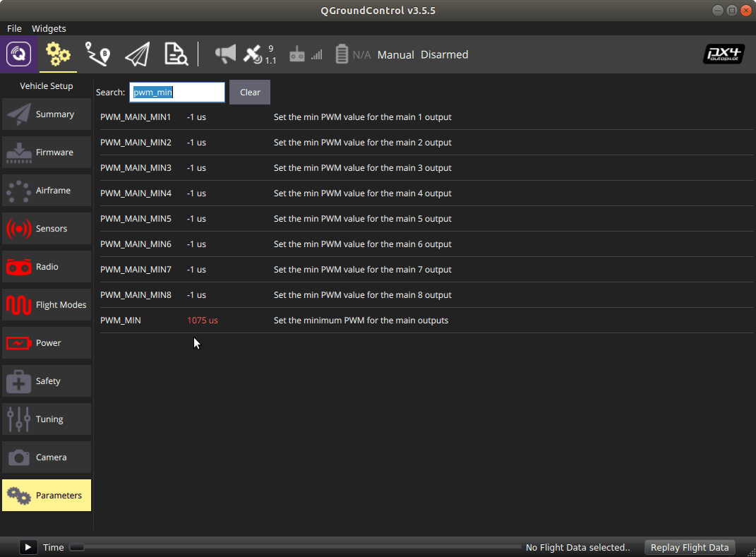The height and width of the screenshot is (557, 756).
Task: Open the Power setup page
Action: coord(47,343)
